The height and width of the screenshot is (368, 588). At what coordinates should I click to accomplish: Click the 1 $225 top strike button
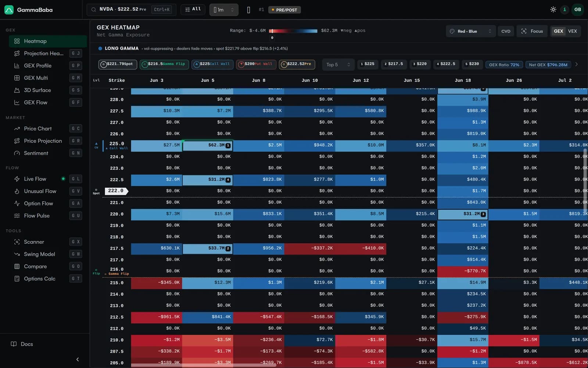click(x=367, y=64)
